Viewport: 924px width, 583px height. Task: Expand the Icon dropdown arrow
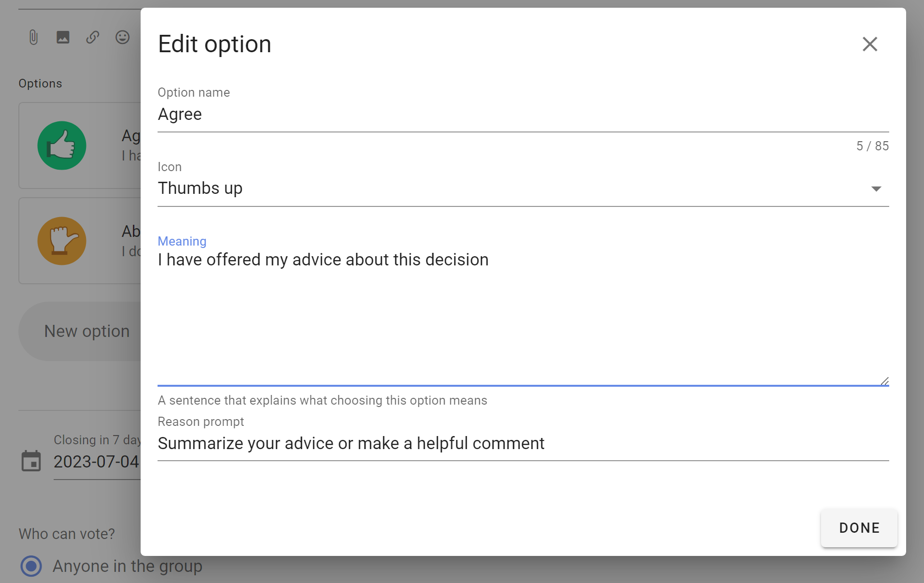click(x=876, y=189)
